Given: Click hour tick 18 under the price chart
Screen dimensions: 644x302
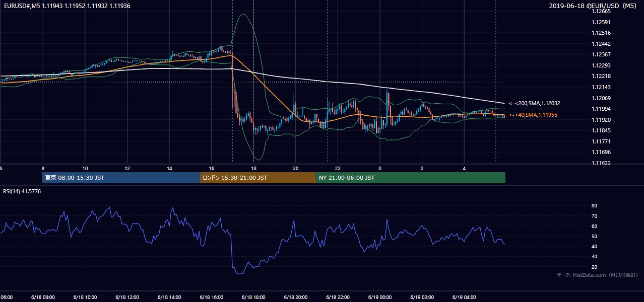Looking at the screenshot, I should click(x=253, y=168).
